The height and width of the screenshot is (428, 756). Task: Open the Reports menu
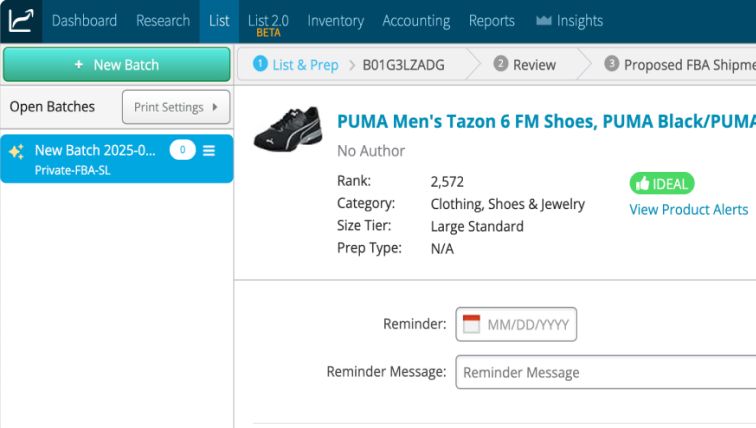(491, 21)
